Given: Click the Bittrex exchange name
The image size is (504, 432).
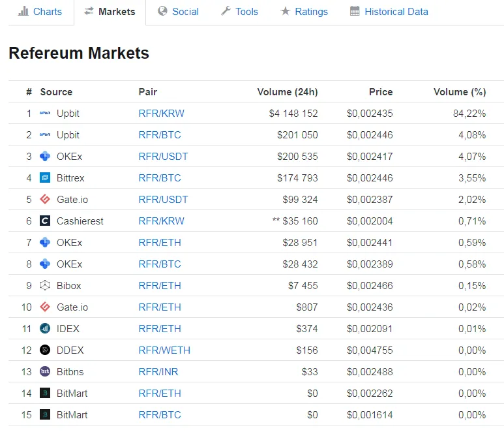Looking at the screenshot, I should [x=70, y=178].
